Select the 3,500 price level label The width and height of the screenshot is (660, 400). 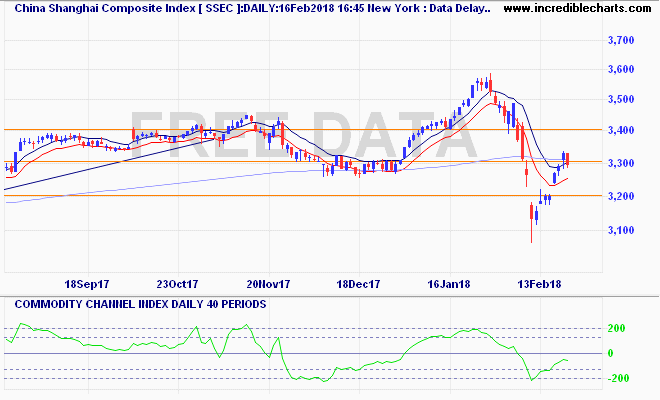pyautogui.click(x=622, y=100)
